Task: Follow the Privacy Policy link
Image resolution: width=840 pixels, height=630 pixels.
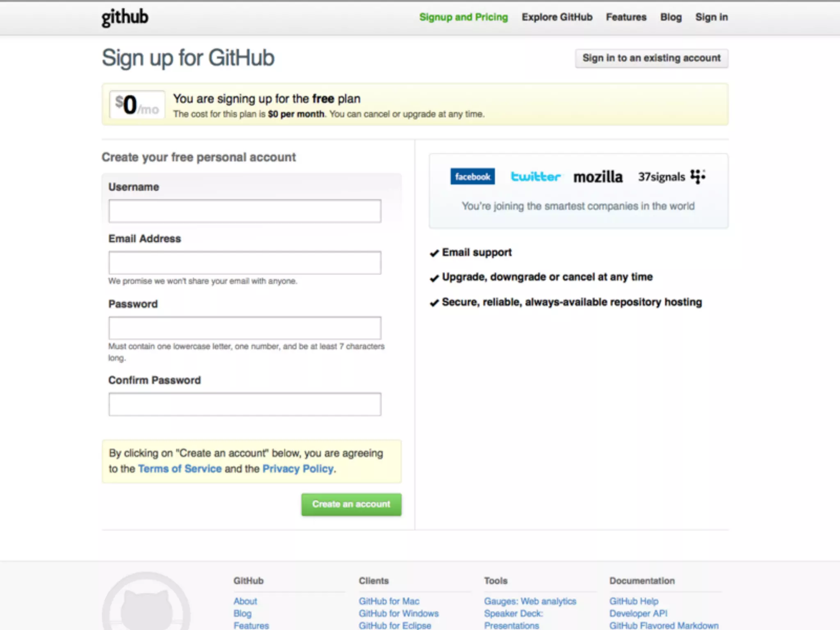Action: 298,469
